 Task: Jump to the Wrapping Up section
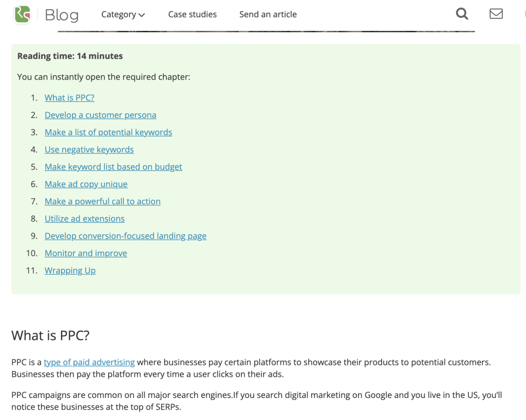click(x=70, y=271)
